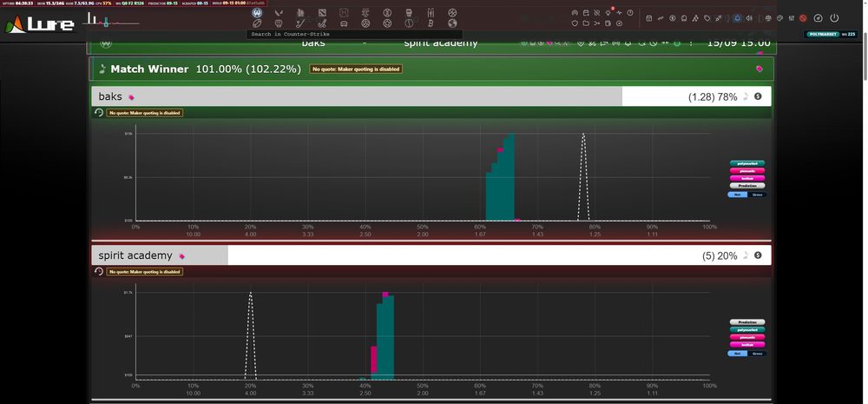Click the history icon under spirit academy row

(x=99, y=272)
